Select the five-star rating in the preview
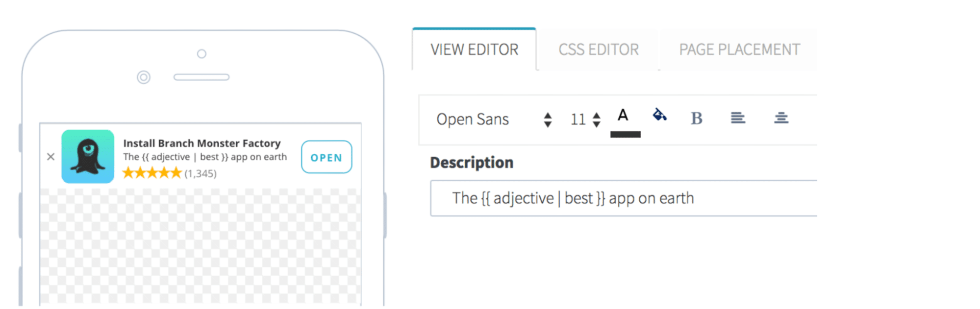 [x=152, y=173]
